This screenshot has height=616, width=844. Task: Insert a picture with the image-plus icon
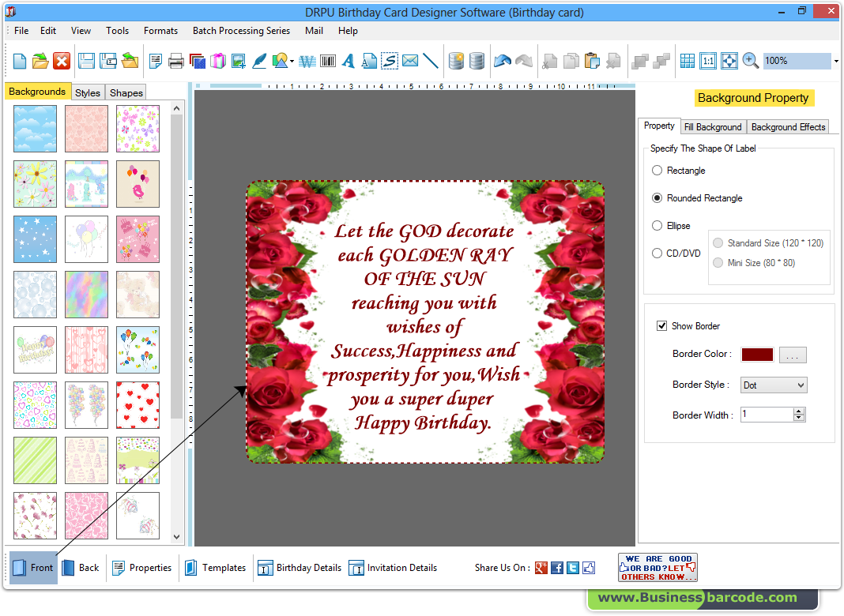(x=239, y=62)
